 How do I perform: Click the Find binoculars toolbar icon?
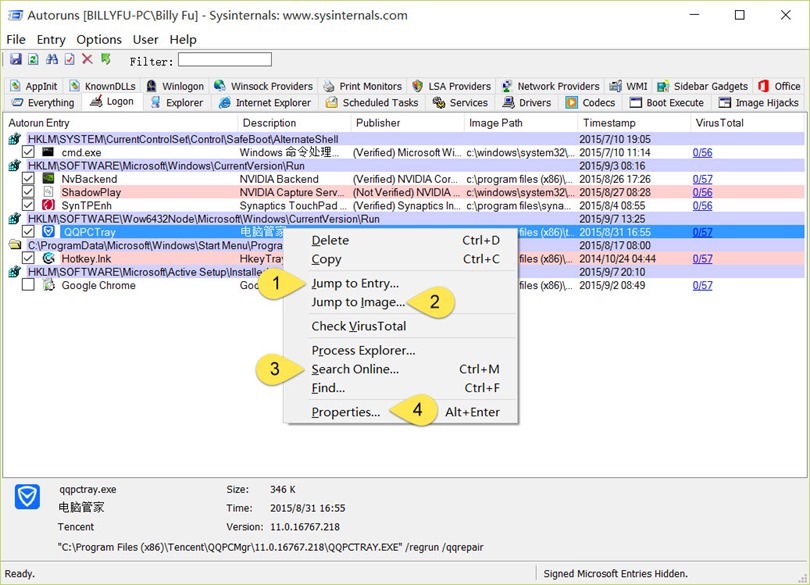pyautogui.click(x=52, y=59)
